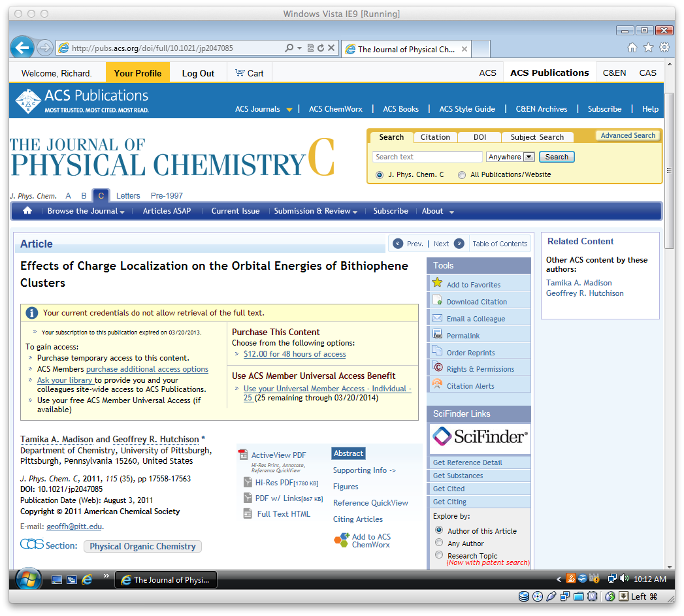This screenshot has height=616, width=684.
Task: Select the Research Topic radio button
Action: 439,555
